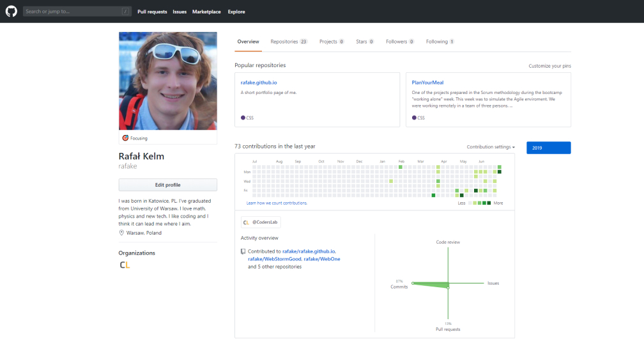Click the 'Customize your pins' link

click(549, 66)
